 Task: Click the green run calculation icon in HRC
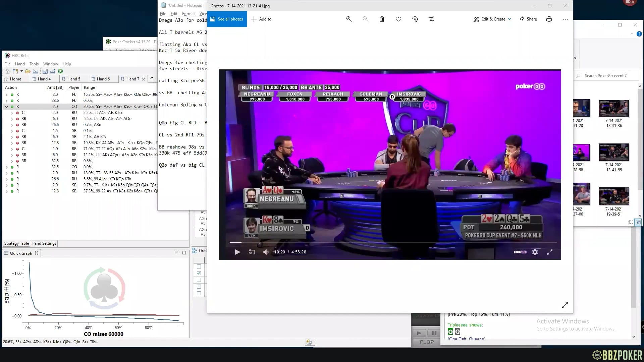pyautogui.click(x=60, y=71)
